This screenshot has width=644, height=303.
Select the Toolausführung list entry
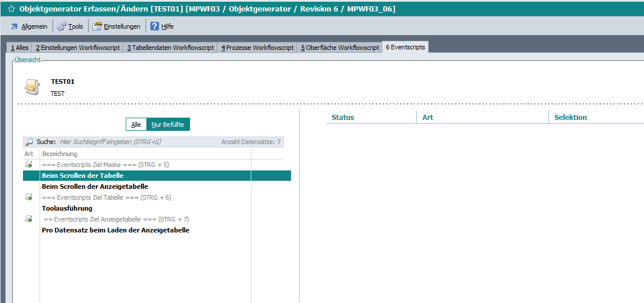67,208
